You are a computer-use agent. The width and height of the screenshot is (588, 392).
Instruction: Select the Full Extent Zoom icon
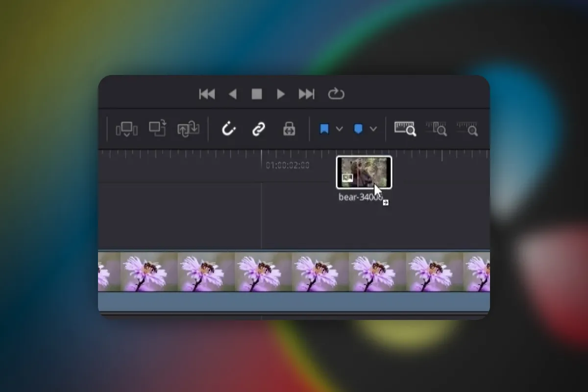coord(405,129)
